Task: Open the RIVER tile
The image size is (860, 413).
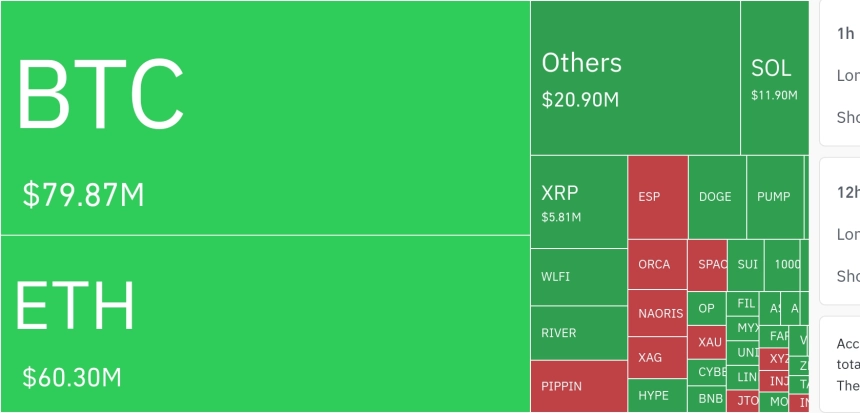Action: [579, 333]
